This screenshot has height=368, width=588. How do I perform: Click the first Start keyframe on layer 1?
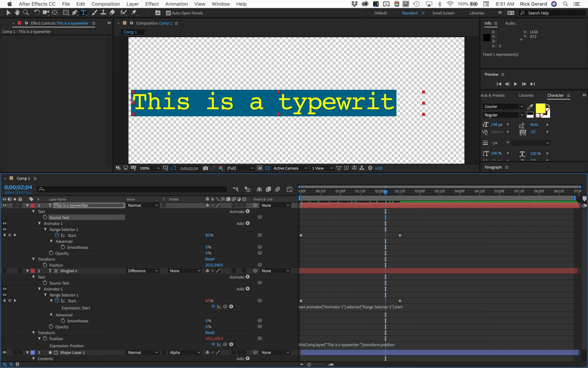point(301,235)
